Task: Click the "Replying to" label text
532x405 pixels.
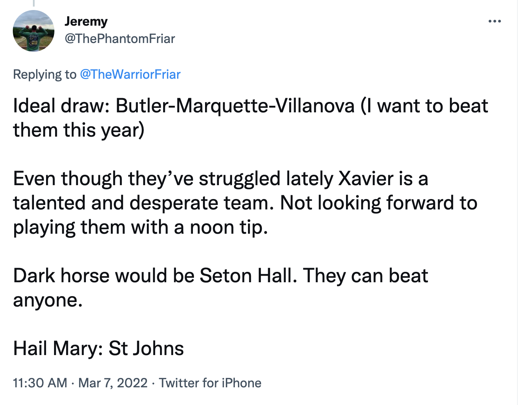Action: pos(45,75)
